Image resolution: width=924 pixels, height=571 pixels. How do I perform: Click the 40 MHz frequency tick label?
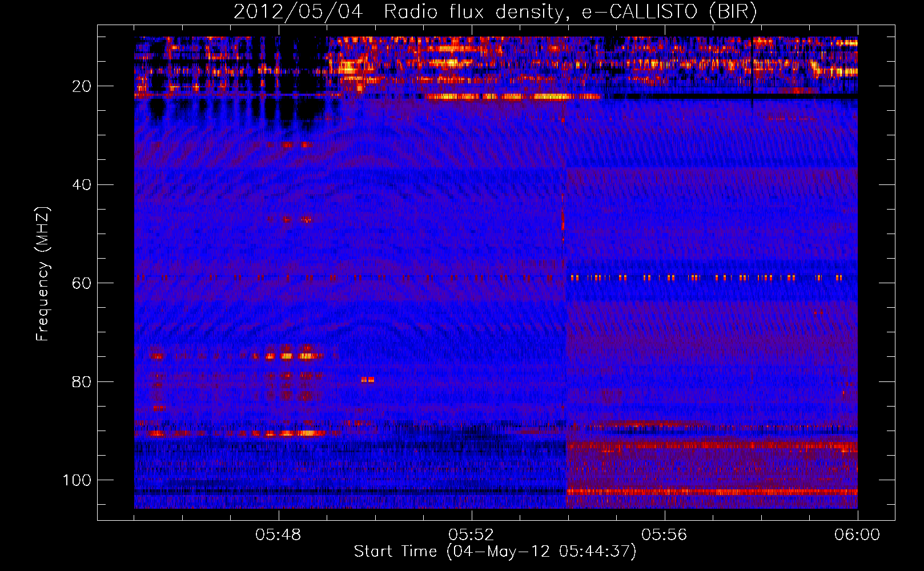click(82, 185)
